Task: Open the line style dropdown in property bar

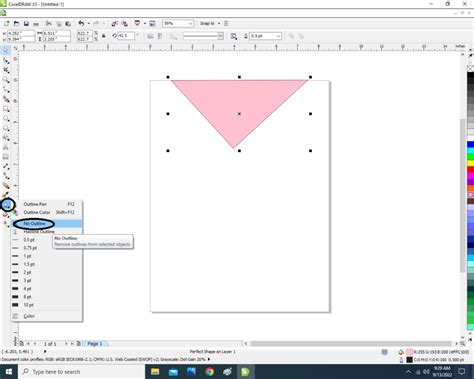Action: 220,36
